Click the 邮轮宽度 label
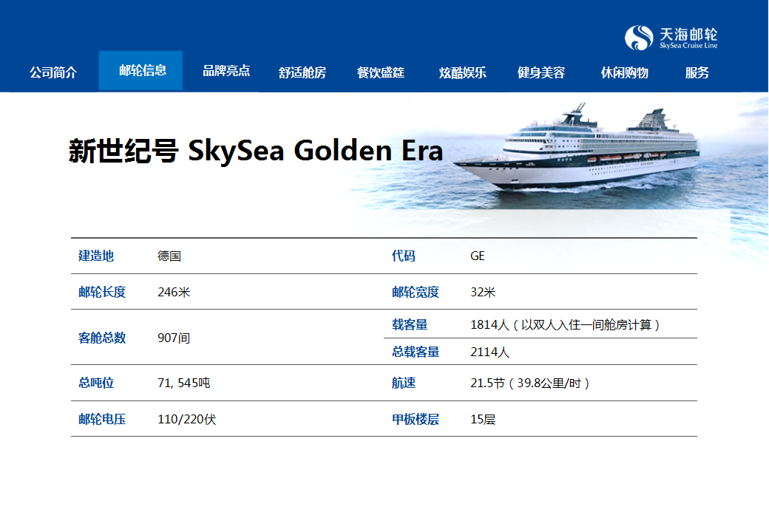This screenshot has width=769, height=532. coord(416,292)
